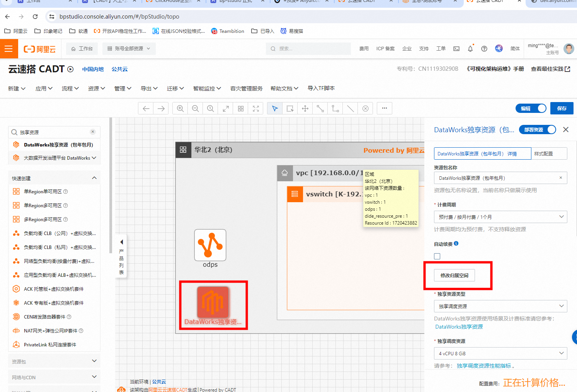Open the 迁移 menu
Screen dimensions: 577x392
tap(175, 89)
